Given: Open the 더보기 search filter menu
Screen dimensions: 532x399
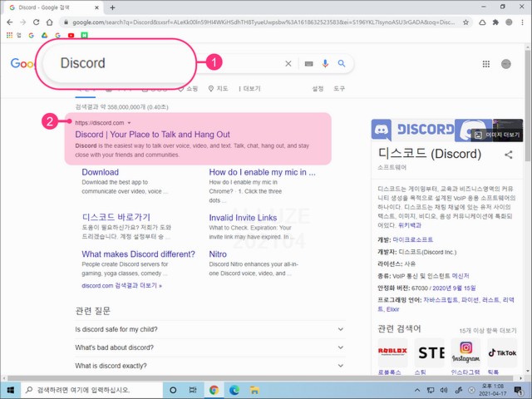Looking at the screenshot, I should (249, 89).
